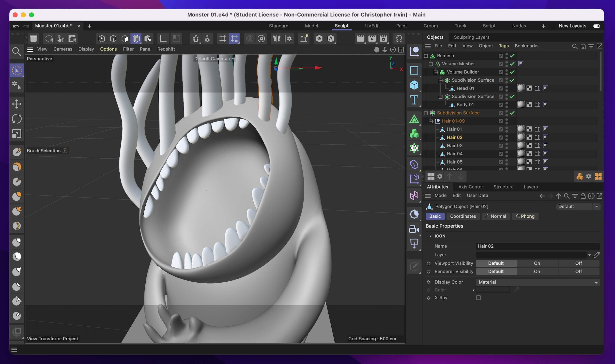Select the Hair 03 object in tree
Viewport: 615px width, 364px height.
455,146
